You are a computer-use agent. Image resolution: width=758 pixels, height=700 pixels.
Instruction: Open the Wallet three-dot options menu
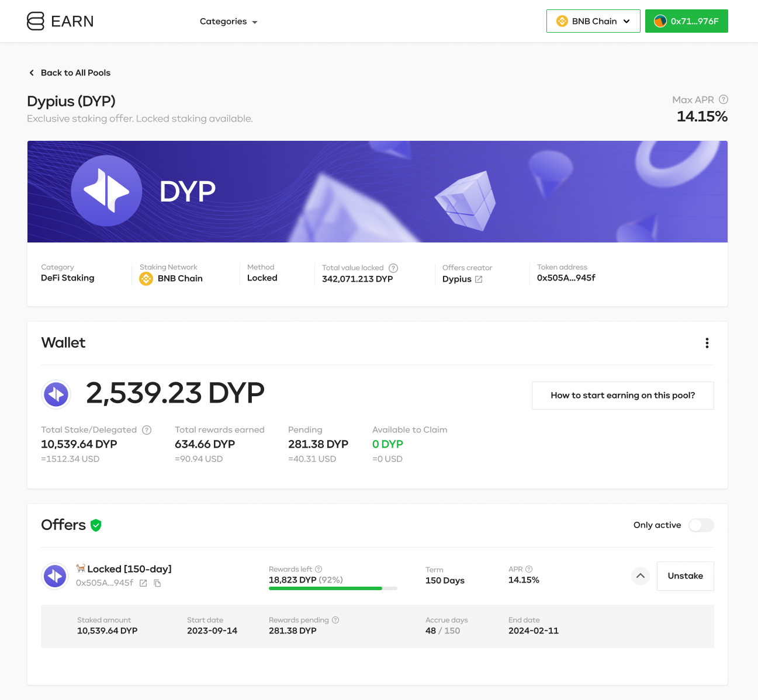707,343
